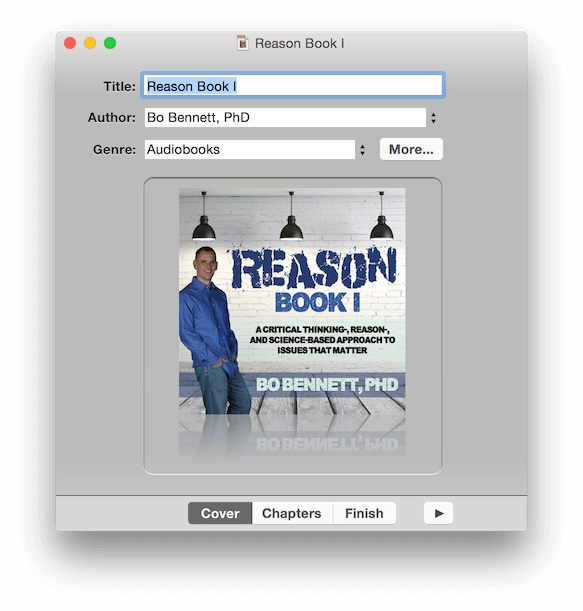Image resolution: width=583 pixels, height=611 pixels.
Task: Click the audiobook document icon in title bar
Action: tap(243, 43)
